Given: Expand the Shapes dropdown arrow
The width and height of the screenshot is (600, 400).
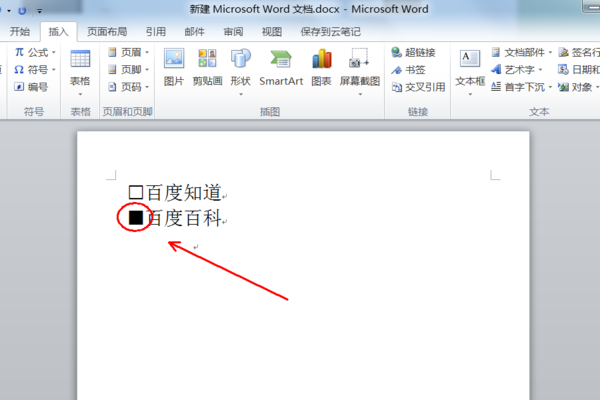Looking at the screenshot, I should pyautogui.click(x=241, y=94).
